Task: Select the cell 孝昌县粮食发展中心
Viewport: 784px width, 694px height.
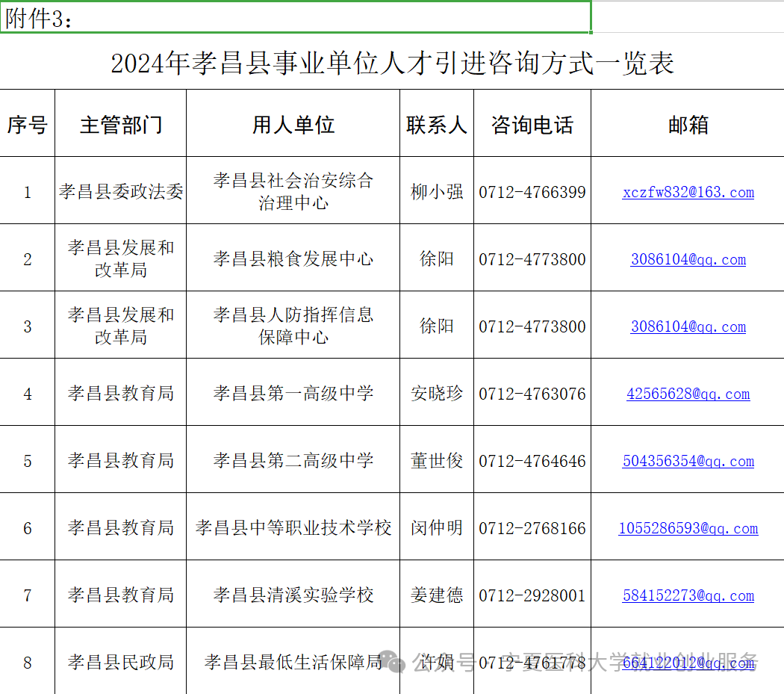Action: coord(293,258)
